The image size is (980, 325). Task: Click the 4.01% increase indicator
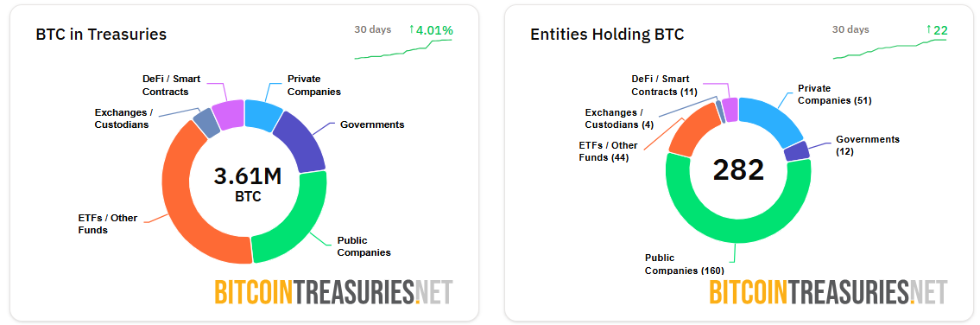pos(431,29)
